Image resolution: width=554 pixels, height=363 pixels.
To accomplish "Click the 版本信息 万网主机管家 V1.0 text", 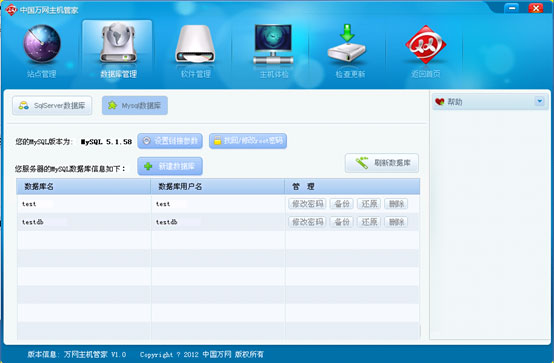I will (x=77, y=354).
